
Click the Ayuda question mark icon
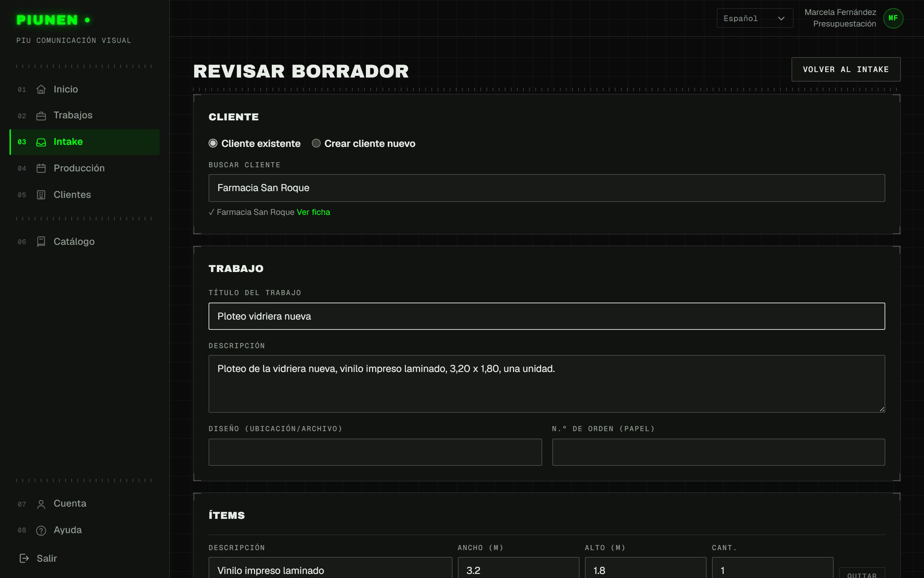41,531
